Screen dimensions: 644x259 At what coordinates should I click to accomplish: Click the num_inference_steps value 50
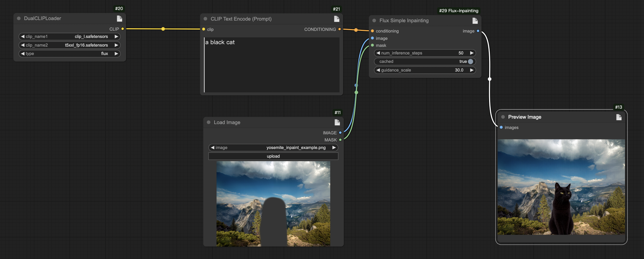(461, 53)
